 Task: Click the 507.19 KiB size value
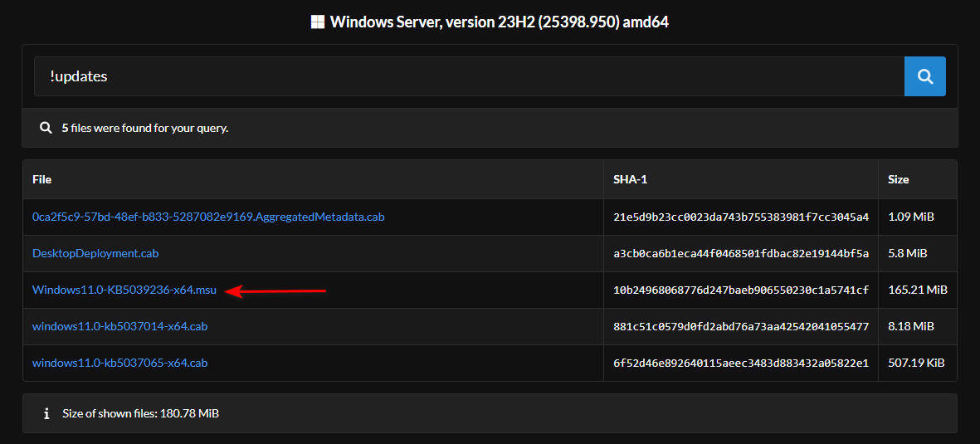916,363
